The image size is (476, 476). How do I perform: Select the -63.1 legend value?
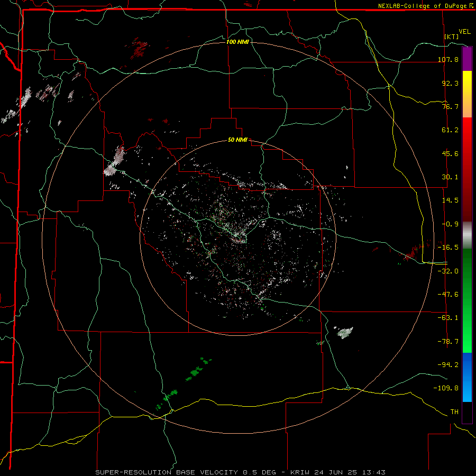click(x=448, y=318)
